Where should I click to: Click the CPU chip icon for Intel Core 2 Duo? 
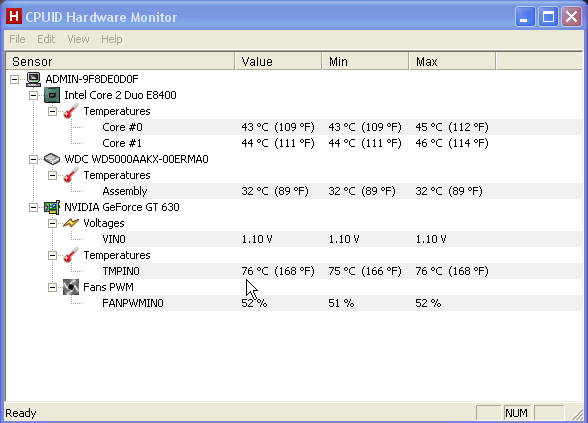[x=52, y=95]
